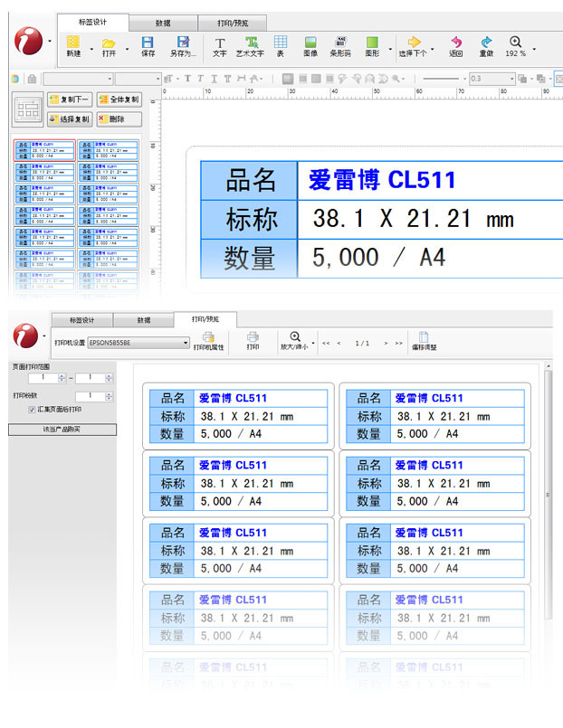Screen dimensions: 563x728
Task: Click the 返回 (Undo) icon
Action: 456,43
